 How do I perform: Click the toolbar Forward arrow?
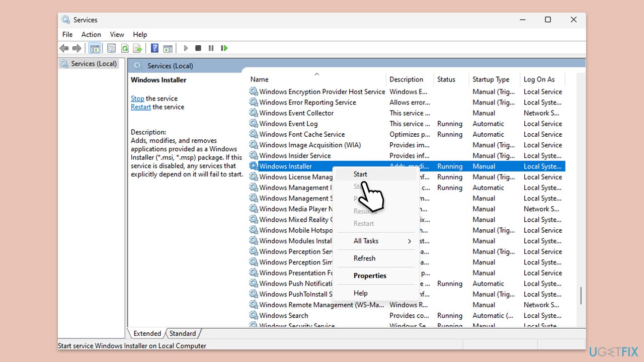coord(77,48)
